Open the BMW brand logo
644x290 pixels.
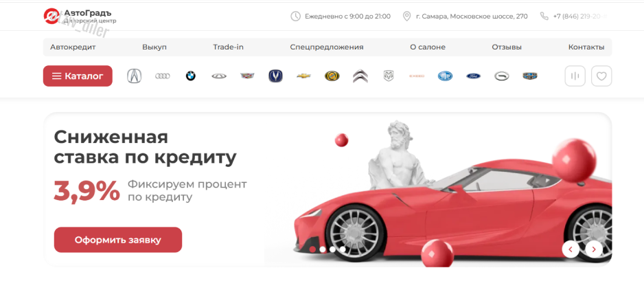click(x=191, y=76)
